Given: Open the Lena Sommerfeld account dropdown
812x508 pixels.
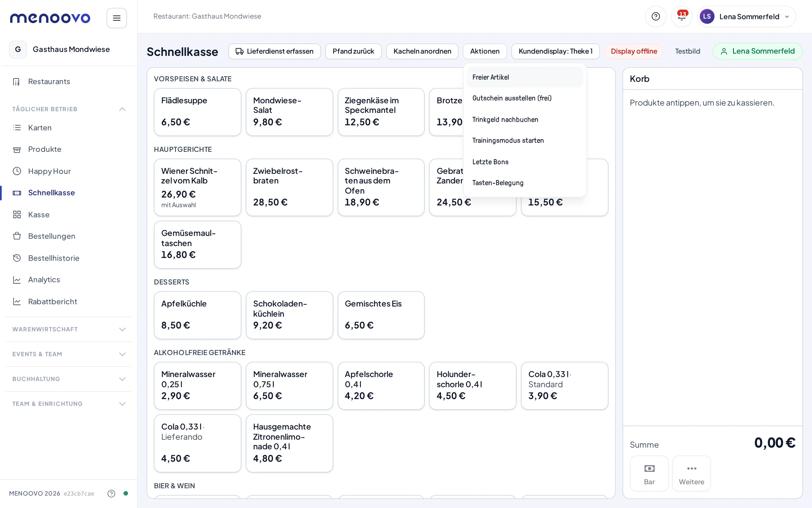Looking at the screenshot, I should (x=746, y=16).
